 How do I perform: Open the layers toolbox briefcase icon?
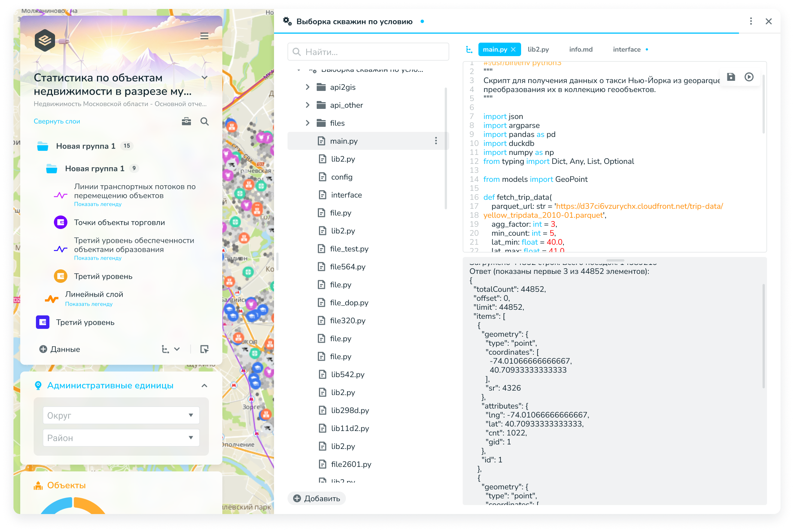(x=186, y=121)
